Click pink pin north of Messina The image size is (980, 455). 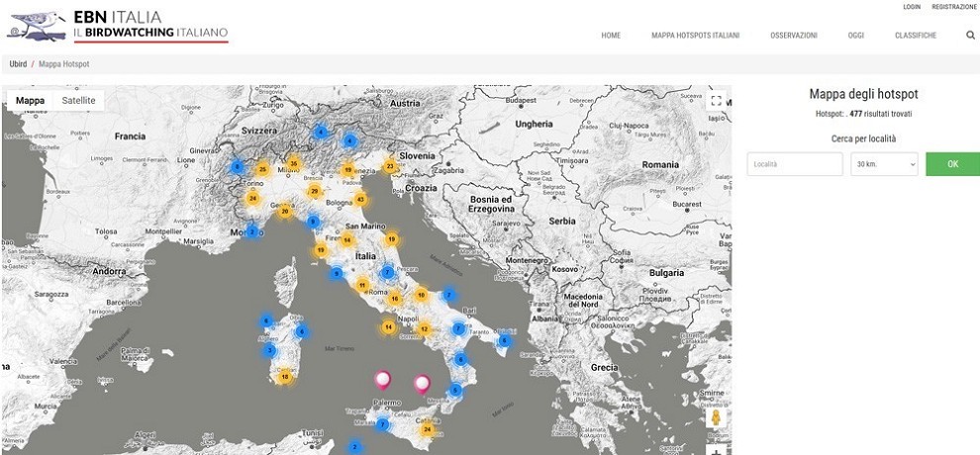coord(423,385)
